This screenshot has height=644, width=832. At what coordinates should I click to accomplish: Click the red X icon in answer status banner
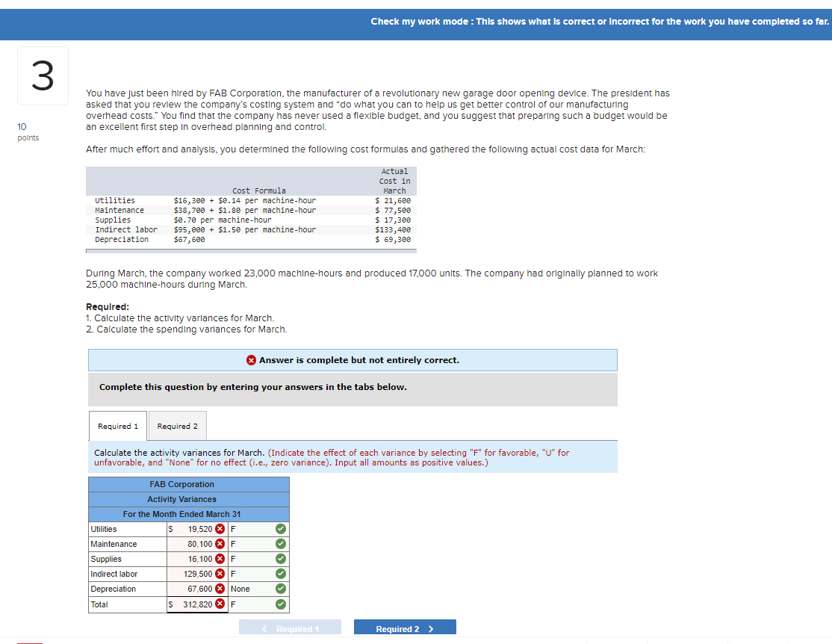click(x=252, y=360)
